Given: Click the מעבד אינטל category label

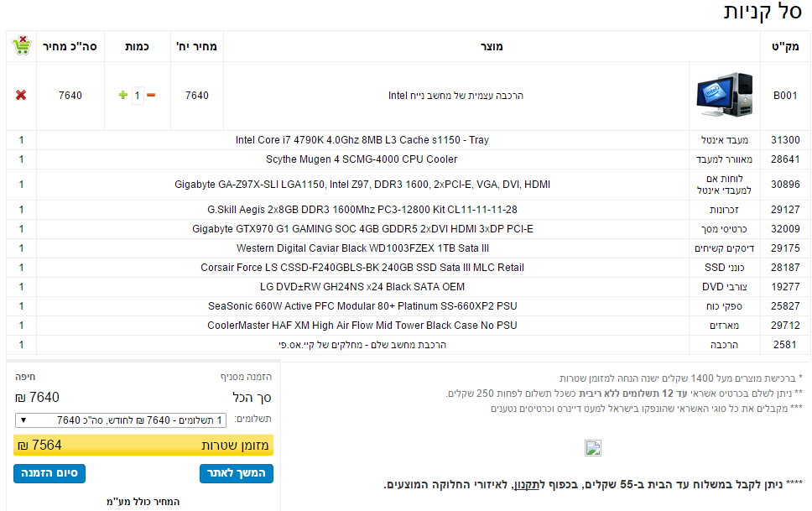Looking at the screenshot, I should [x=725, y=140].
